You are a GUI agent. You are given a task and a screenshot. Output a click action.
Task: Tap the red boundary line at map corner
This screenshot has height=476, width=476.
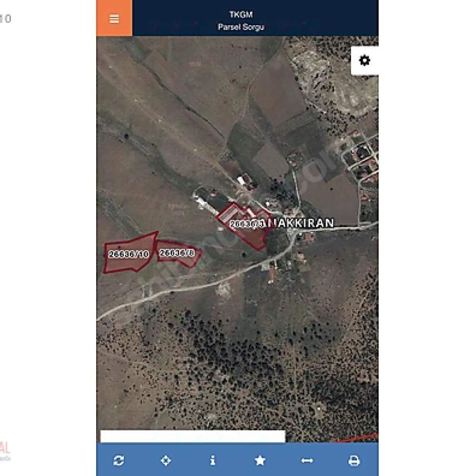(x=358, y=438)
